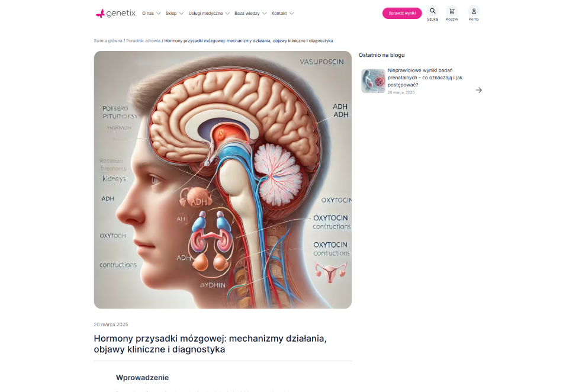
Task: Click the prenatal blog post thumbnail
Action: (373, 81)
